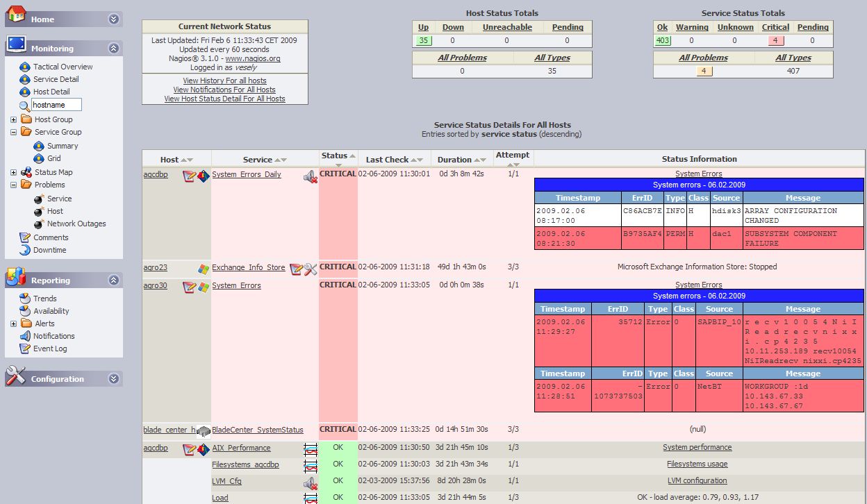867x504 pixels.
Task: Click View Notifications For All Hosts link
Action: click(x=224, y=90)
